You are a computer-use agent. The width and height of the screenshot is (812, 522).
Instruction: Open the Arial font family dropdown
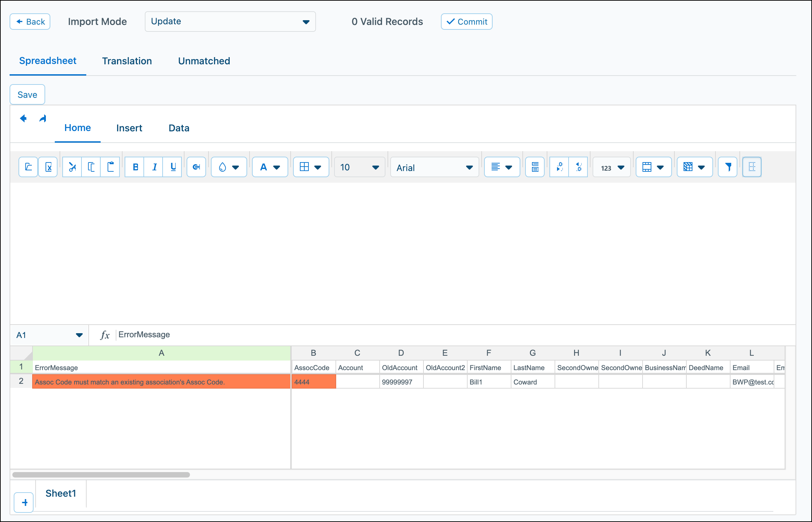click(435, 167)
